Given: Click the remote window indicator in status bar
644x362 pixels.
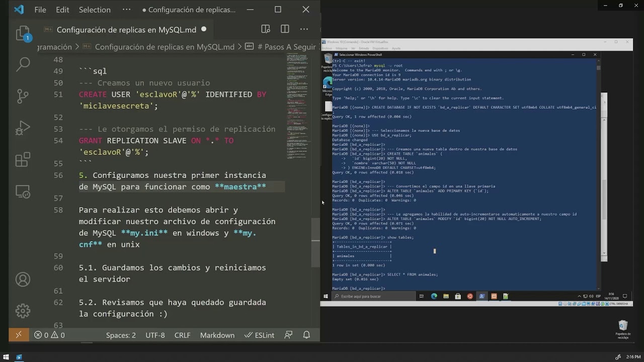Looking at the screenshot, I should pos(19,335).
